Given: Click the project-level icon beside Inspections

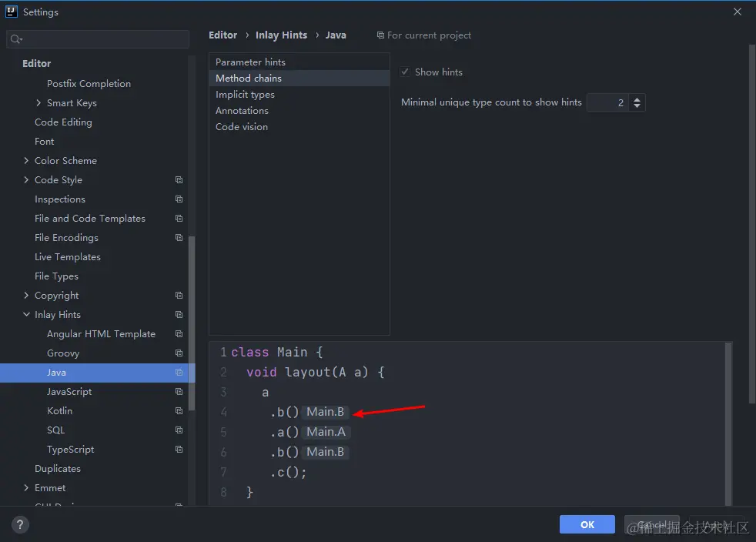Looking at the screenshot, I should tap(179, 199).
